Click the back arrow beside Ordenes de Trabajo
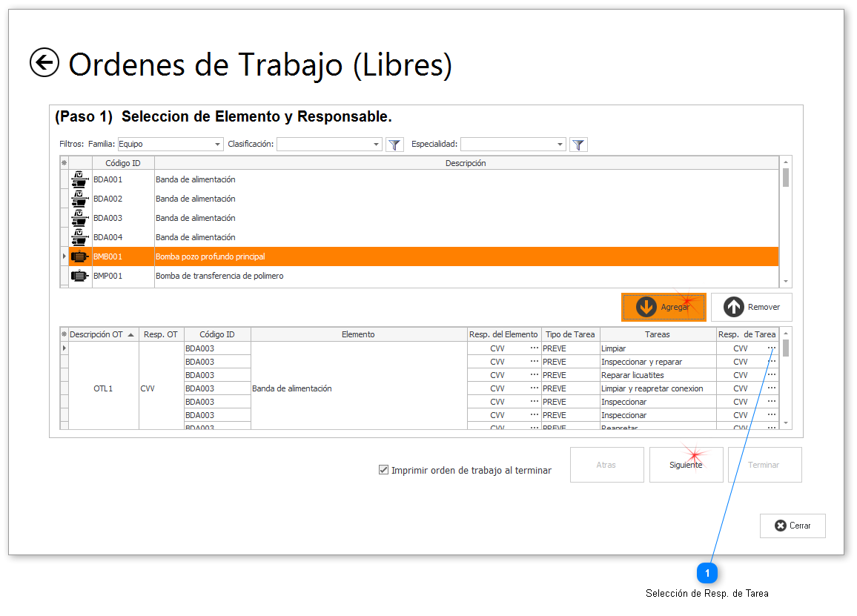This screenshot has width=857, height=616. pyautogui.click(x=44, y=63)
